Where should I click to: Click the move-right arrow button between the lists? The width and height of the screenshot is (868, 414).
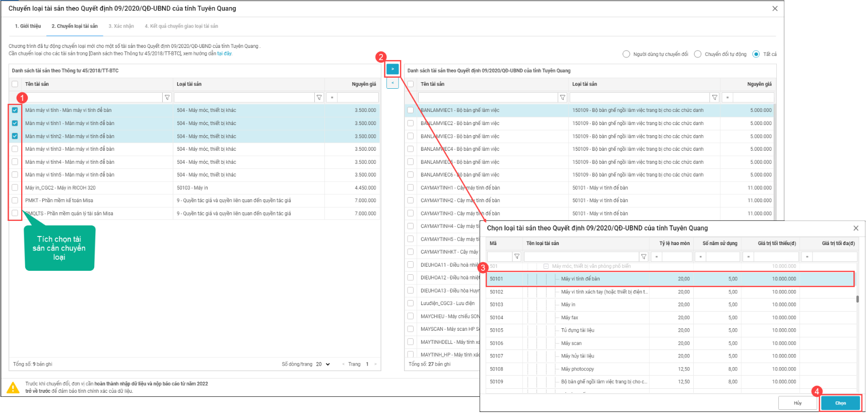click(392, 69)
